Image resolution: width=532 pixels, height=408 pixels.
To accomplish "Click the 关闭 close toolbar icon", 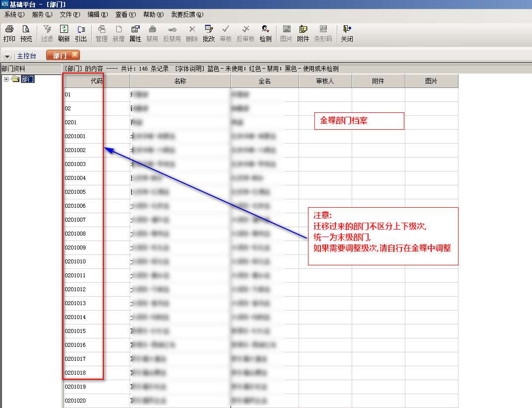I will coord(347,33).
